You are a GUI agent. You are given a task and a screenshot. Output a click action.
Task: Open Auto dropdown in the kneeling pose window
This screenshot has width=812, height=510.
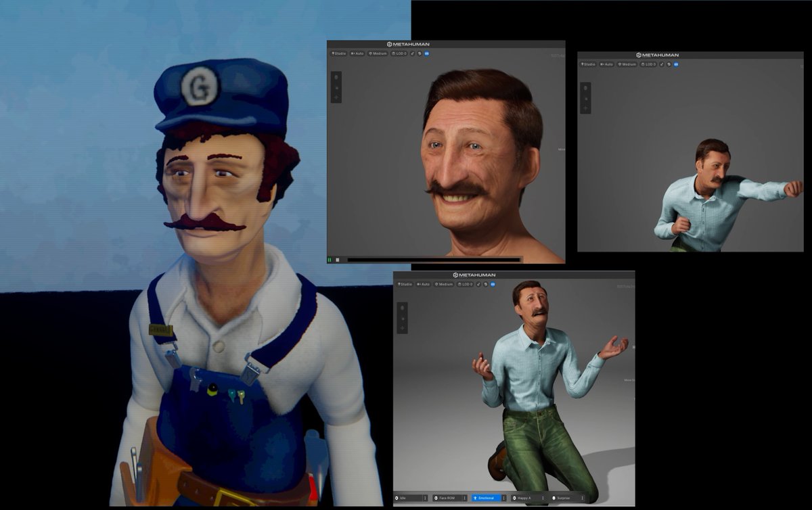[x=423, y=284]
